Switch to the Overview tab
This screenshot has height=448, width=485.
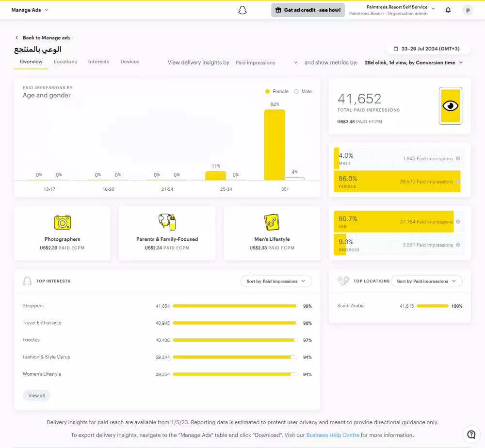(x=31, y=62)
